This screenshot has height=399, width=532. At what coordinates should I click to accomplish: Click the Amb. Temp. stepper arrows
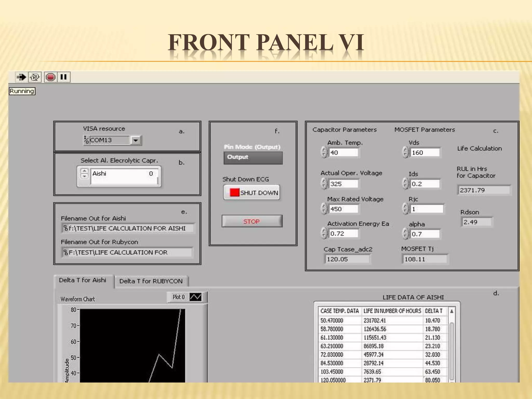pyautogui.click(x=324, y=152)
